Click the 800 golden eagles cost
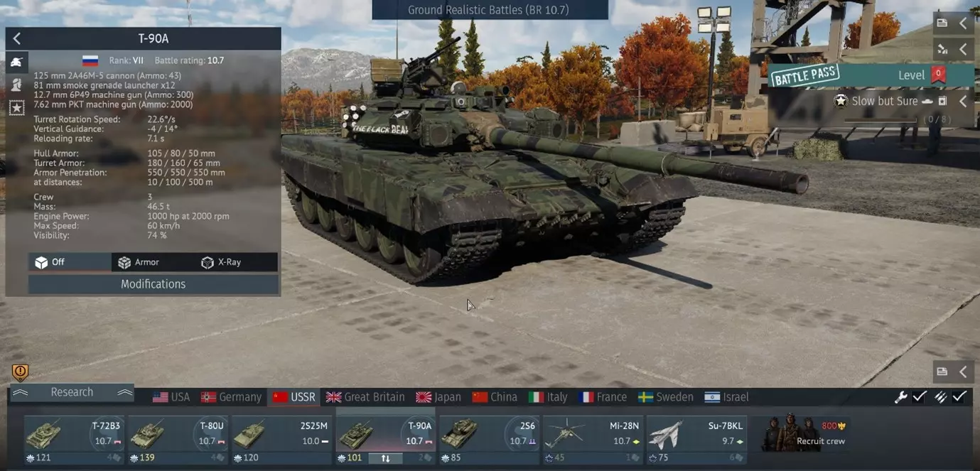 point(832,426)
